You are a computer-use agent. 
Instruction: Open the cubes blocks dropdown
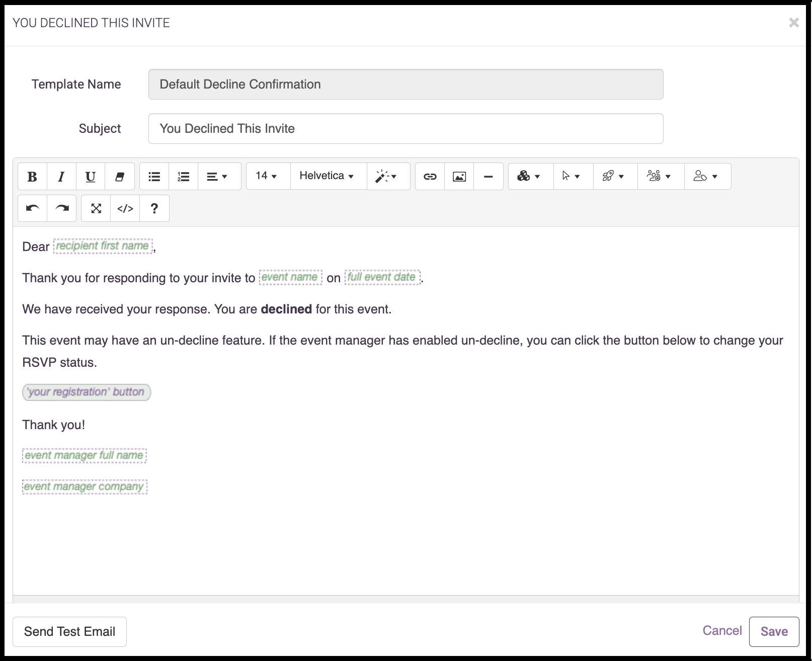[530, 176]
